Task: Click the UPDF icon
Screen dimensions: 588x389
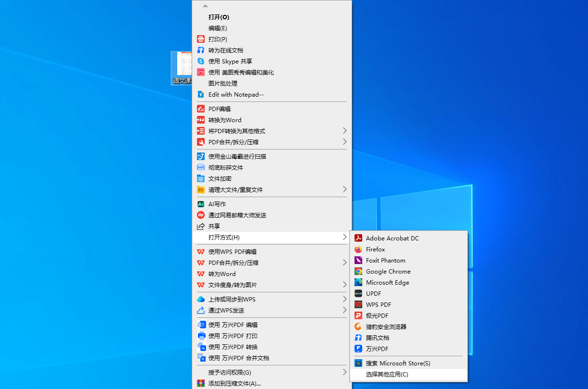Action: pos(358,294)
